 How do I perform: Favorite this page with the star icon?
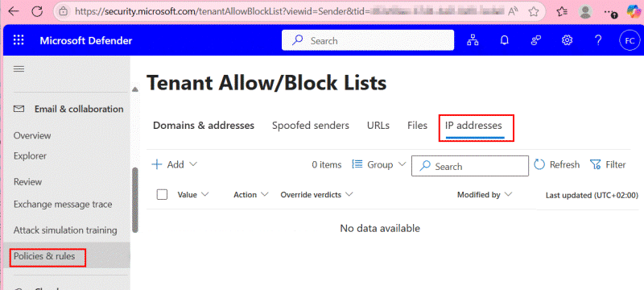pos(534,11)
